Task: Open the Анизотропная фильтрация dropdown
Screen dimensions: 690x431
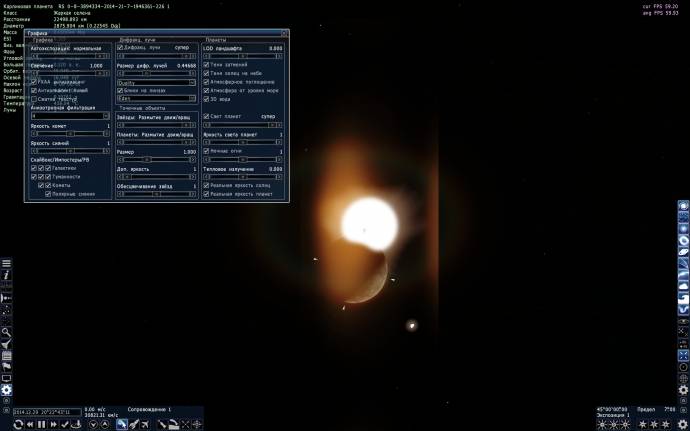Action: tap(70, 116)
